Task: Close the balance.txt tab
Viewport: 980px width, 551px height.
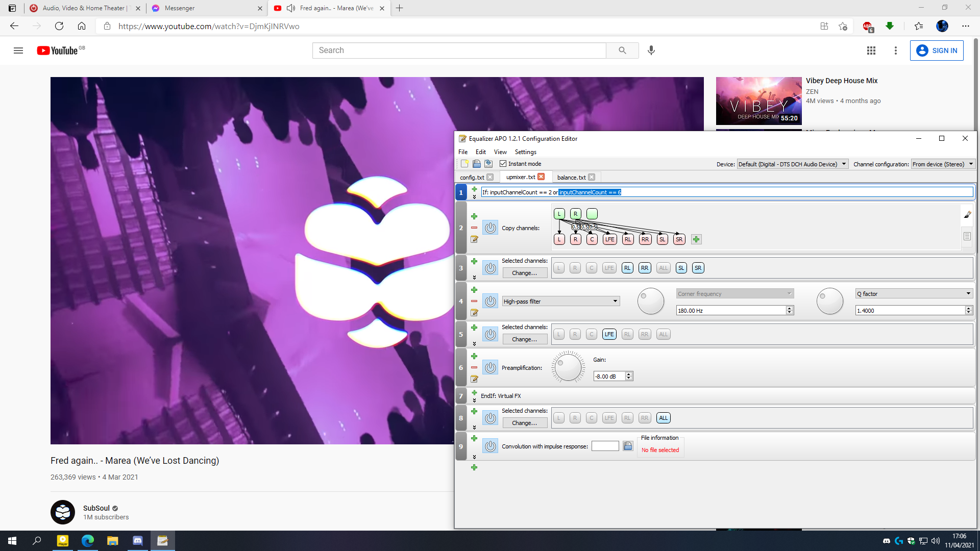Action: (592, 177)
